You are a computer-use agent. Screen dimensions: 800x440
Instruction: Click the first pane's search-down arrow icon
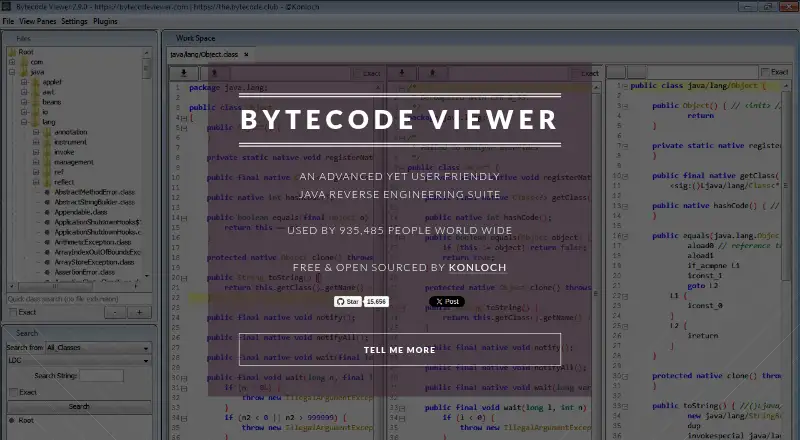(x=184, y=73)
